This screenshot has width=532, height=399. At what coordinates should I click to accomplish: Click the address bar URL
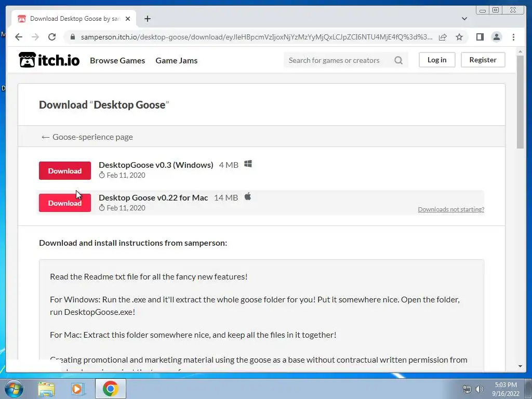[x=257, y=37]
